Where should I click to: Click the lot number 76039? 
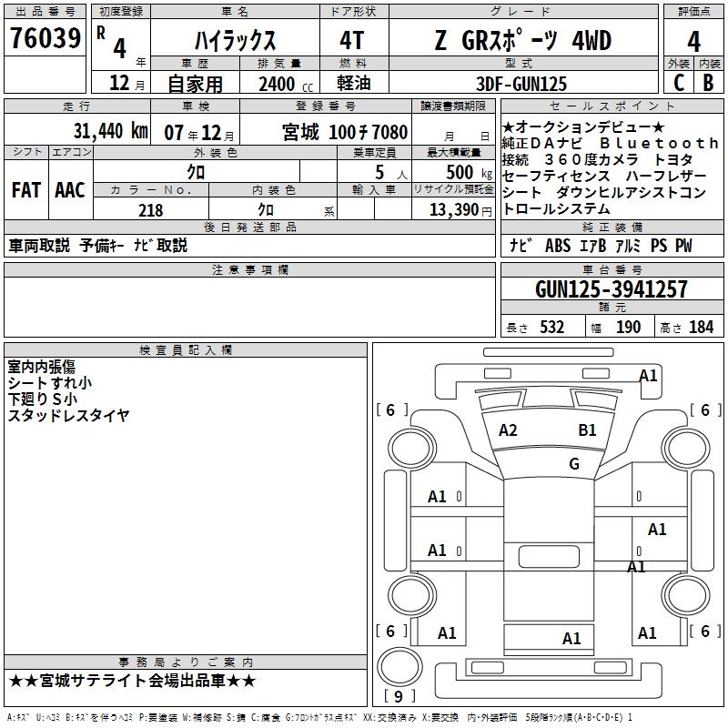[x=45, y=38]
